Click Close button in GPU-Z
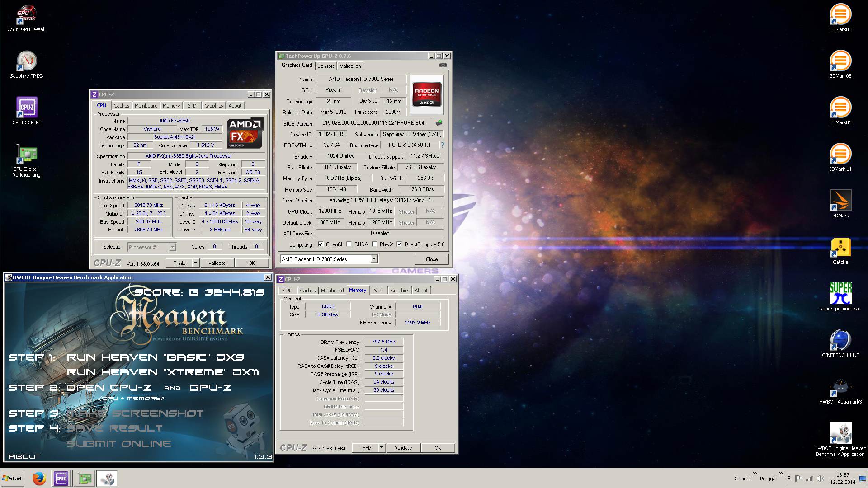This screenshot has width=868, height=488. tap(432, 259)
